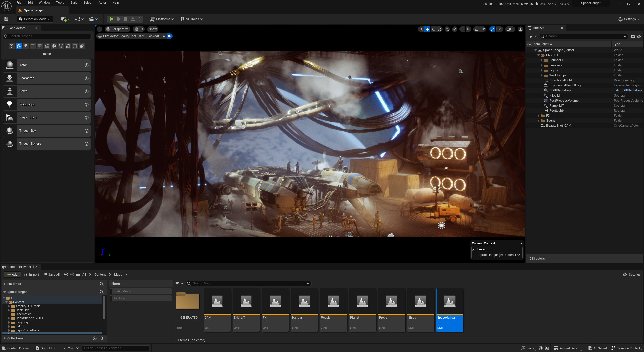The image size is (644, 352).
Task: Select the Planet level thumbnail
Action: (362, 310)
